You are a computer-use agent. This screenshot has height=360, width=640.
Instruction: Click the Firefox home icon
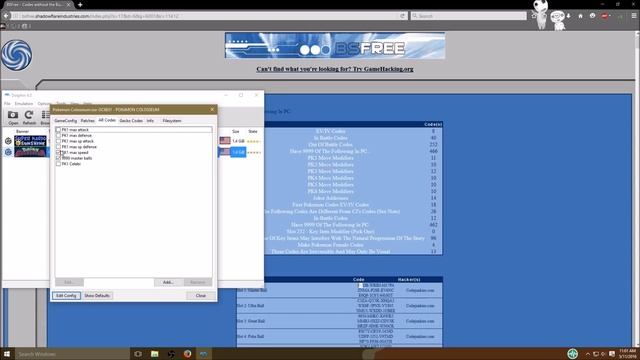click(580, 16)
